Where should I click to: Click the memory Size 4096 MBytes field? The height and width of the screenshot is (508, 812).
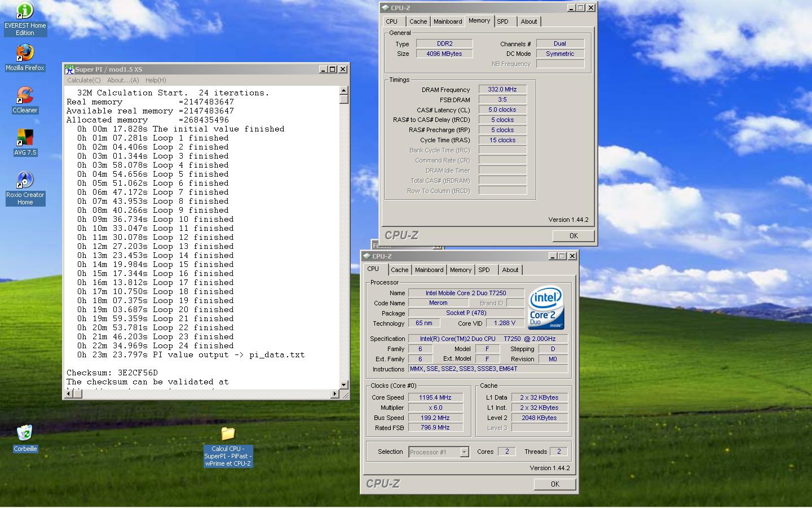click(444, 54)
